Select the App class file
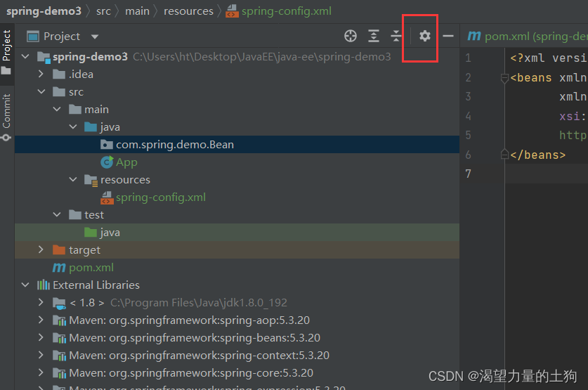Image resolution: width=588 pixels, height=390 pixels. coord(237,162)
